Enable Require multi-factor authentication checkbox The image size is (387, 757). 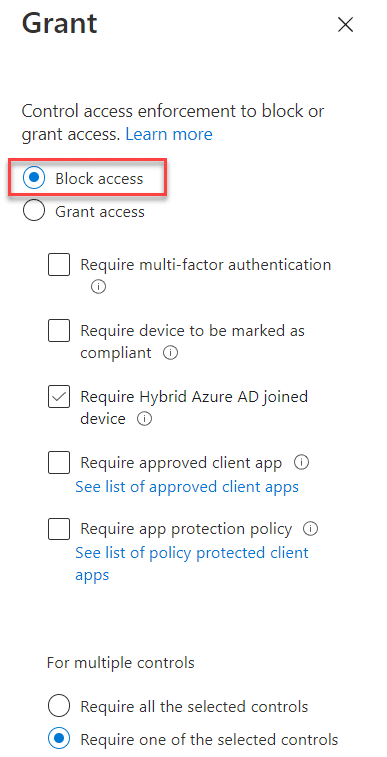[59, 265]
